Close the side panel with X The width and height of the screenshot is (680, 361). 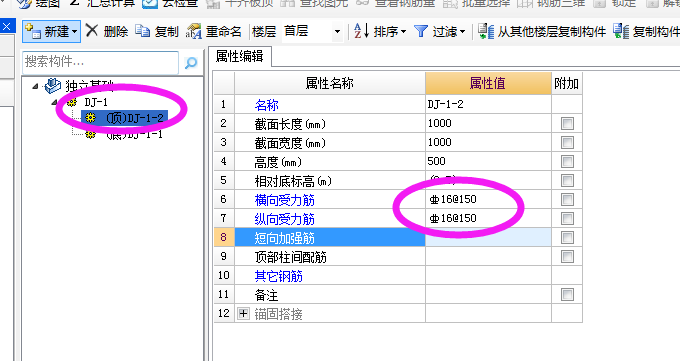6,27
